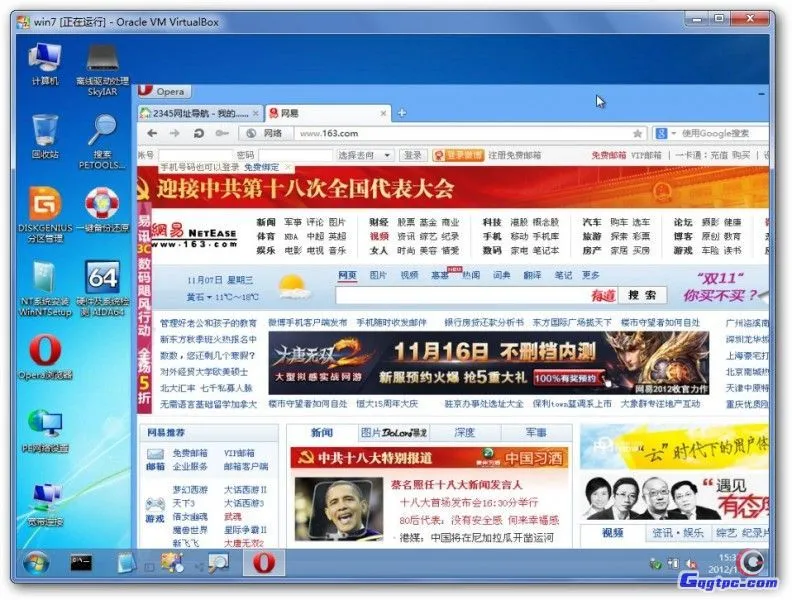Click the 搜索 search button
792x600 pixels.
(x=642, y=295)
